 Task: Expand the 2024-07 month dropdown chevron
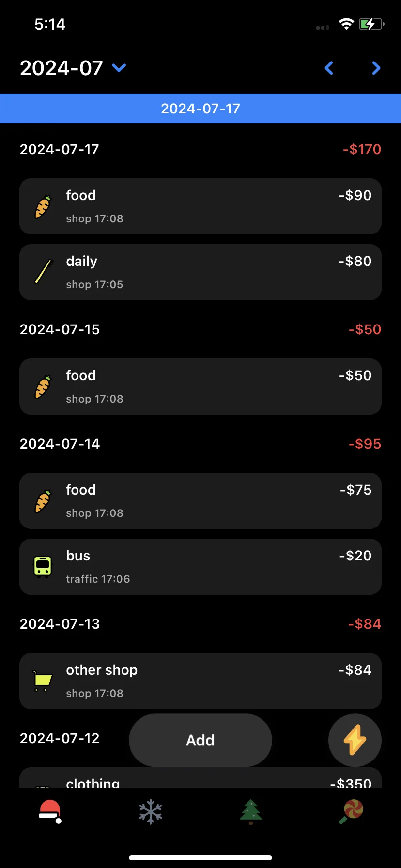click(x=119, y=68)
